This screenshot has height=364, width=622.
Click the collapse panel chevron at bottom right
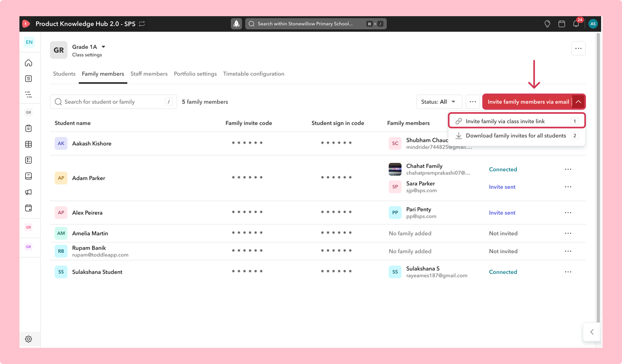(592, 332)
